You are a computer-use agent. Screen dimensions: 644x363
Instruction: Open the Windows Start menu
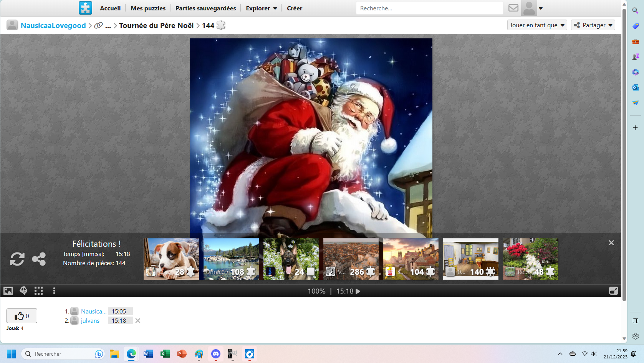tap(11, 354)
